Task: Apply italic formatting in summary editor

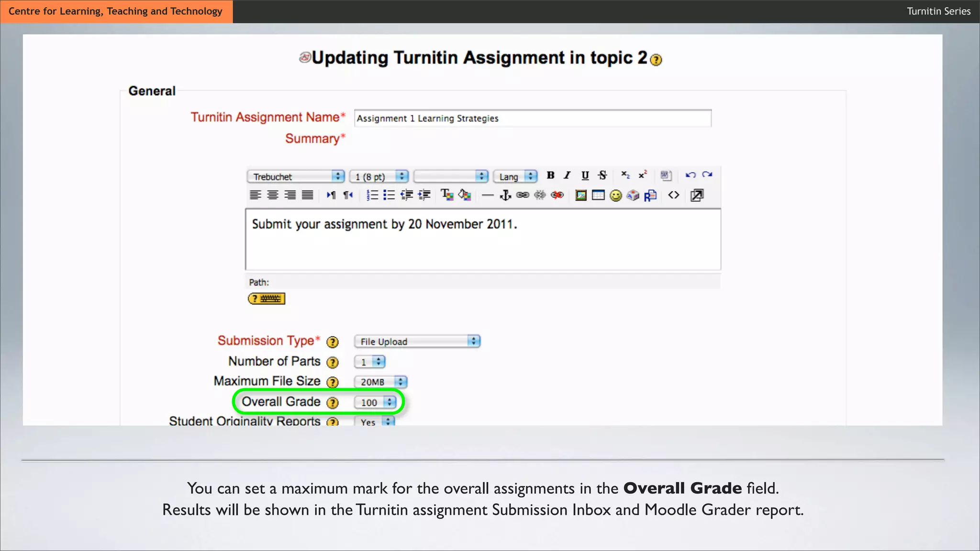Action: (x=567, y=176)
